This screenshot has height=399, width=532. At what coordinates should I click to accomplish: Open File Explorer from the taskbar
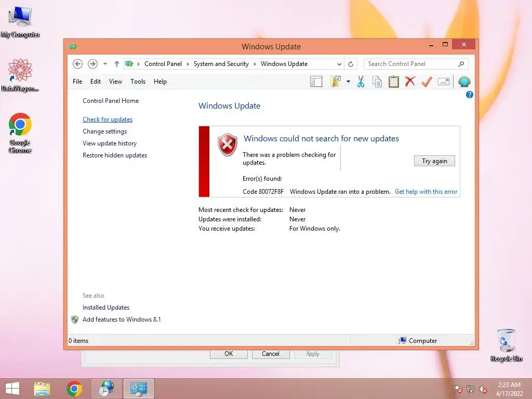[42, 389]
